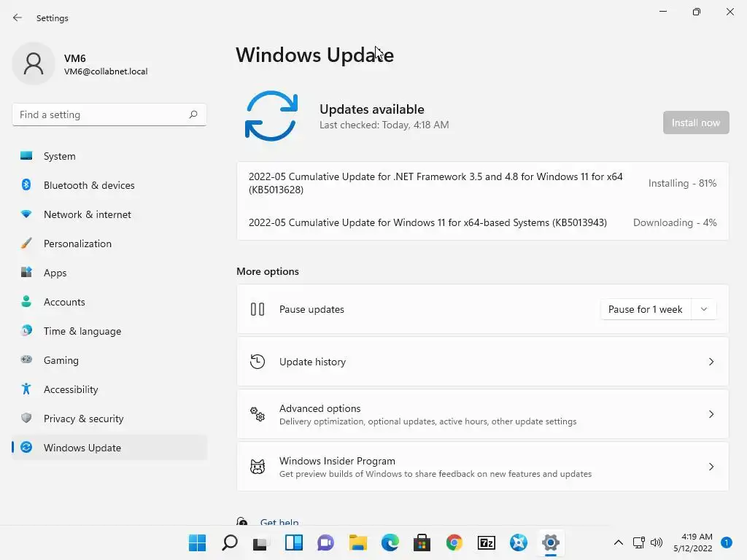Click the search magnifier in Find a setting
The width and height of the screenshot is (747, 560).
193,114
